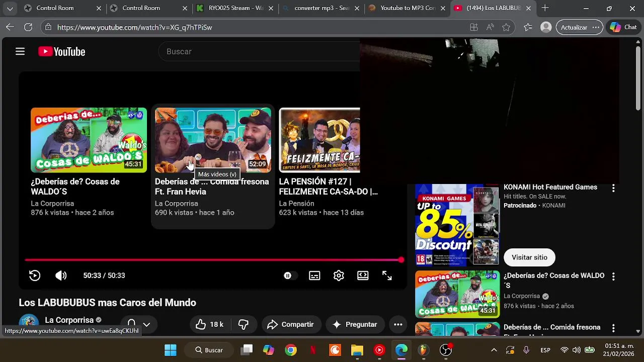Show hidden system tray icons chevron
Viewport: 644px width, 362px height.
494,350
